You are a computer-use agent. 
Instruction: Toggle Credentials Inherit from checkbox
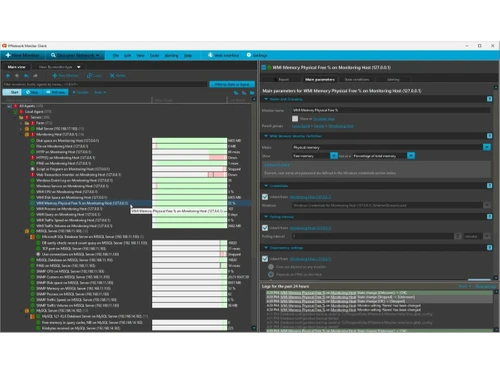(265, 197)
